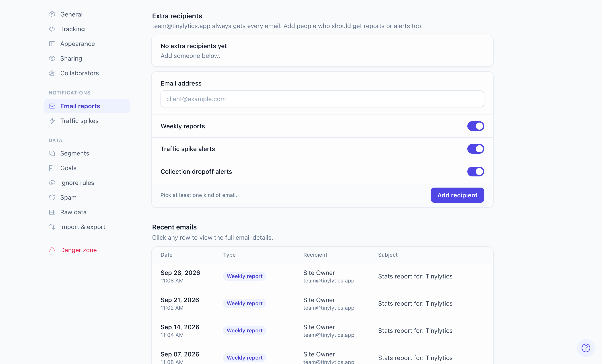Click the Ignore rules crossed-eye icon

click(52, 183)
